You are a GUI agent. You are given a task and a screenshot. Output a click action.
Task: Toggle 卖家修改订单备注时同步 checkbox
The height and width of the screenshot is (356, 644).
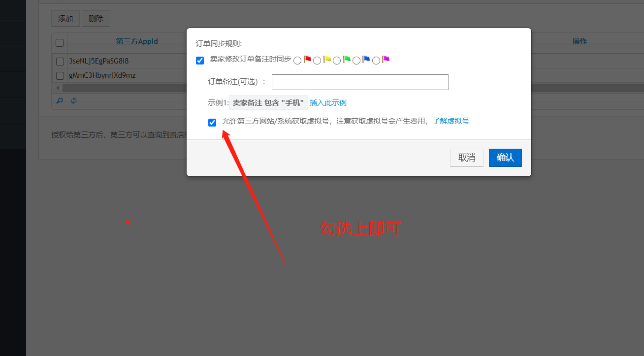(x=200, y=61)
